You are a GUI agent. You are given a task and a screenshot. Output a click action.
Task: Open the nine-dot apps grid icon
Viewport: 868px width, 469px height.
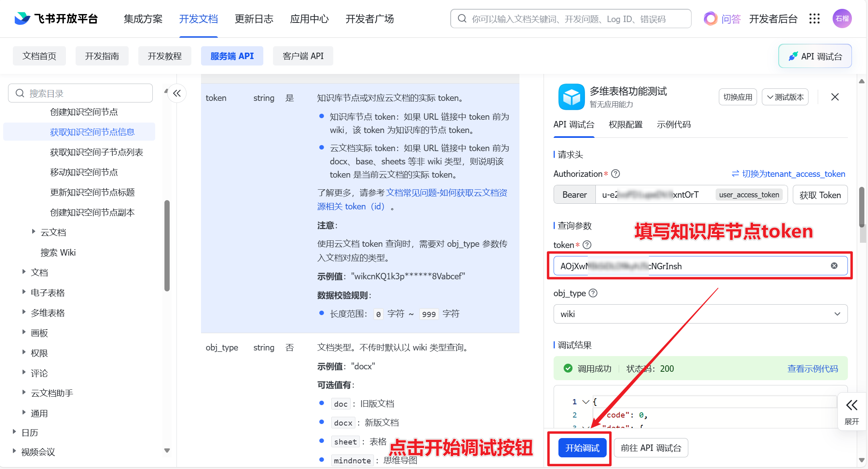pyautogui.click(x=814, y=18)
